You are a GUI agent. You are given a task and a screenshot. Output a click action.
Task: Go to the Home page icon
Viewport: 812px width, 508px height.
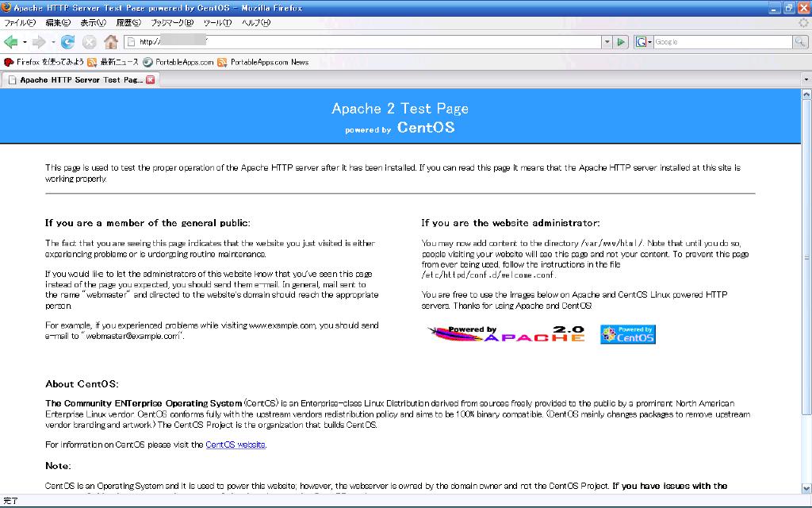click(110, 42)
